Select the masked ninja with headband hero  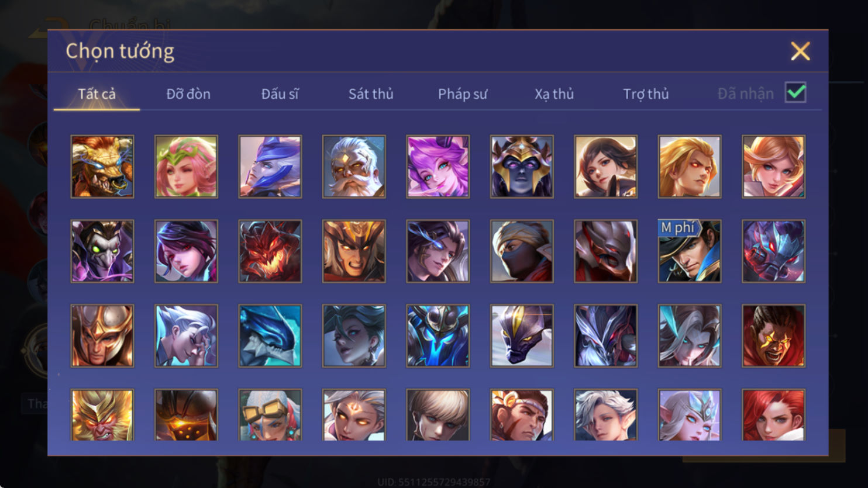coord(522,251)
